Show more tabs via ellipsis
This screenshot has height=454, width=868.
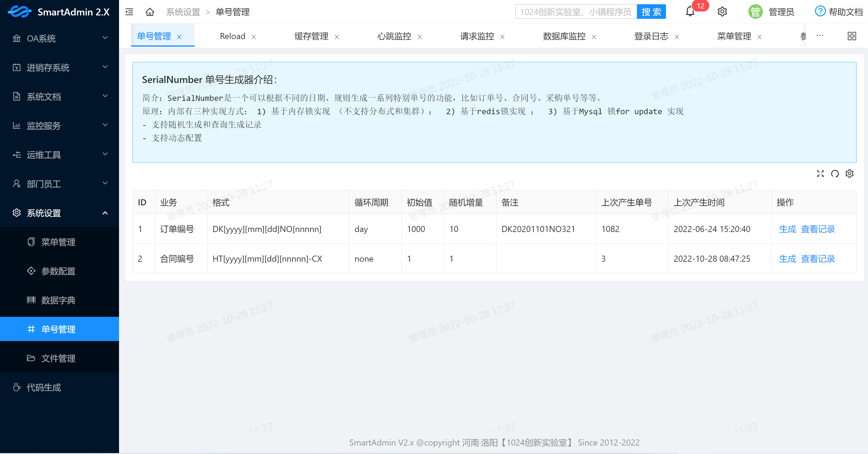tap(820, 35)
